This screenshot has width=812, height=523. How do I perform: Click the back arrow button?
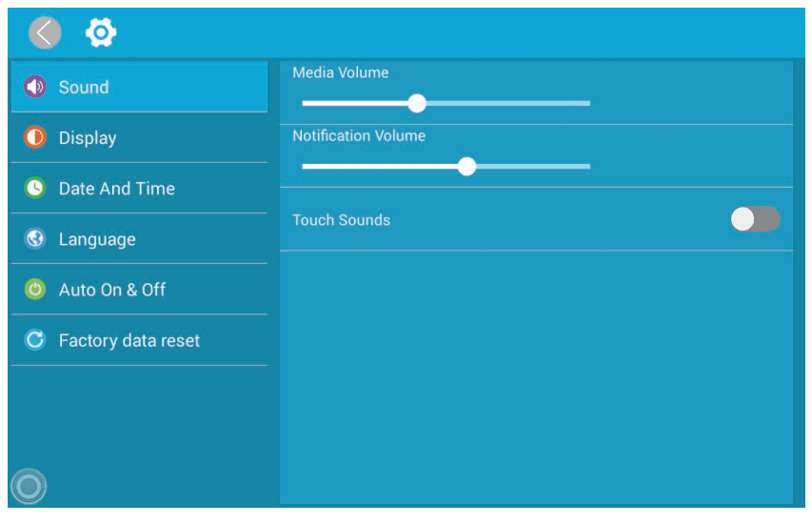pyautogui.click(x=45, y=33)
